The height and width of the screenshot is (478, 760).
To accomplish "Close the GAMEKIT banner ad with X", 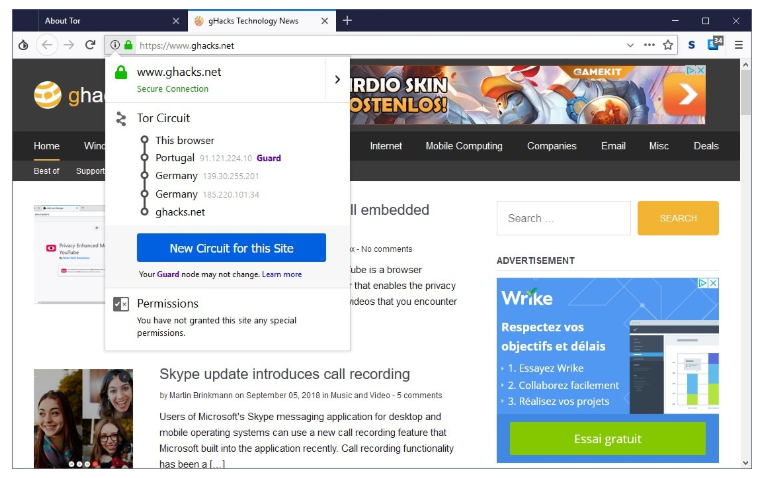I will click(700, 70).
